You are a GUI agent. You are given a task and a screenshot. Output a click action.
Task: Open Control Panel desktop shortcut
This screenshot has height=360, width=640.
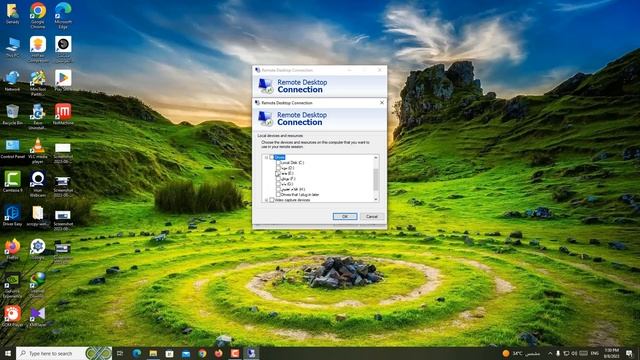click(x=12, y=149)
